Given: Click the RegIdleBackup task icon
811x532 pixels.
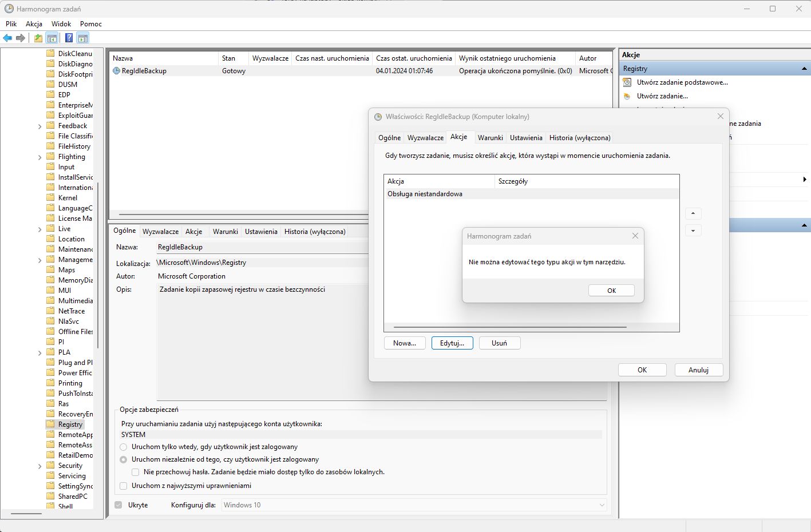Looking at the screenshot, I should point(116,70).
